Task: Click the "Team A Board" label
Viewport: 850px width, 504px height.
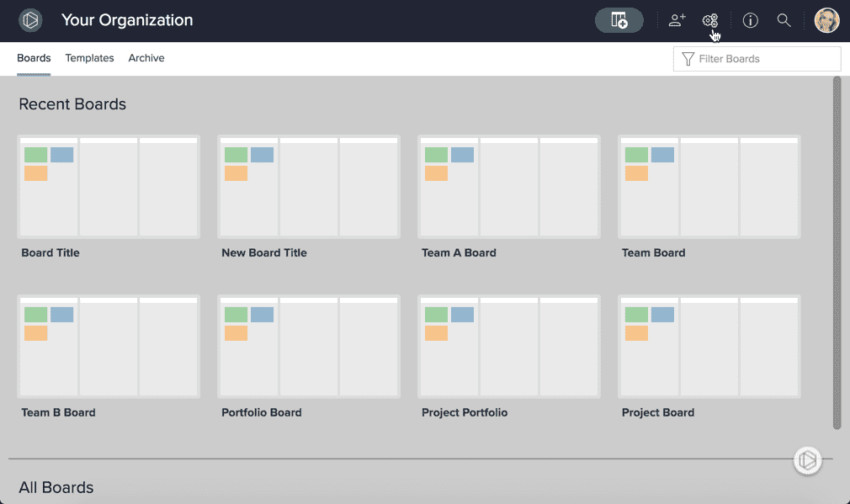Action: point(459,252)
